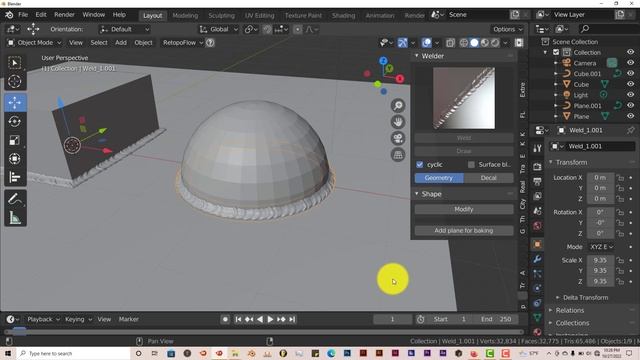640x360 pixels.
Task: Switch to the Modeling workspace tab
Action: (x=185, y=16)
